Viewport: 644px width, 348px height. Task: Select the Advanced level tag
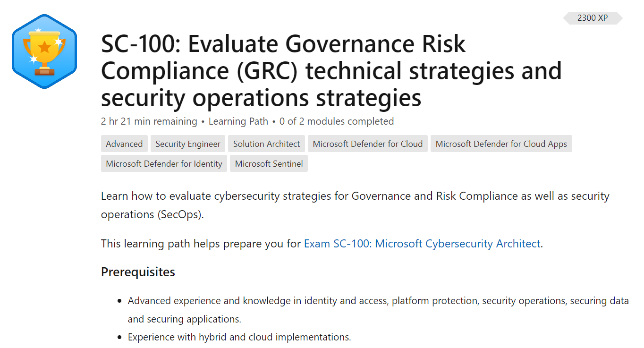[124, 144]
